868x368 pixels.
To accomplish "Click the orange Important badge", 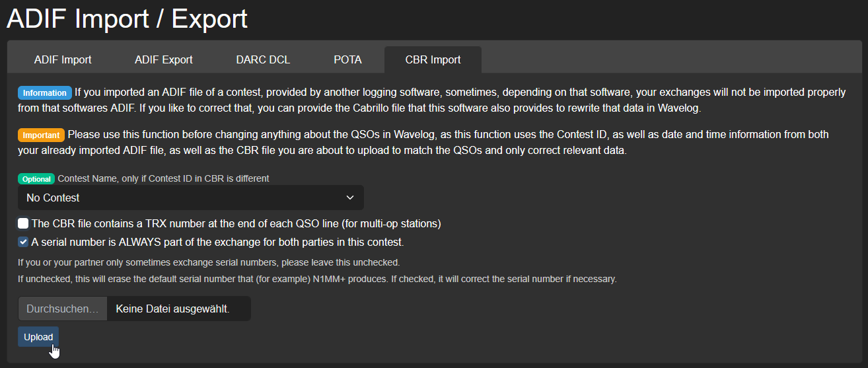I will click(x=41, y=135).
